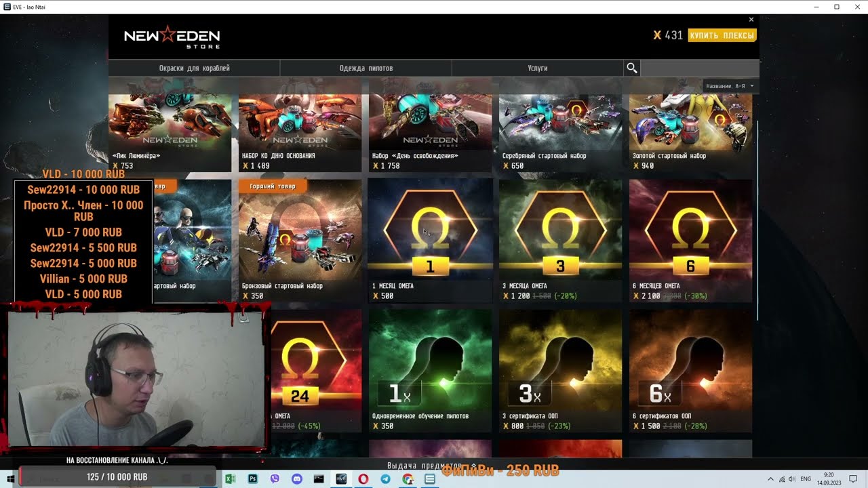
Task: Open Opera browser from the taskbar
Action: (x=363, y=479)
